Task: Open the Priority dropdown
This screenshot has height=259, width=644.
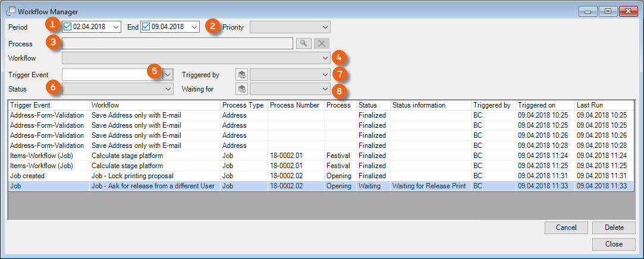Action: tap(325, 27)
